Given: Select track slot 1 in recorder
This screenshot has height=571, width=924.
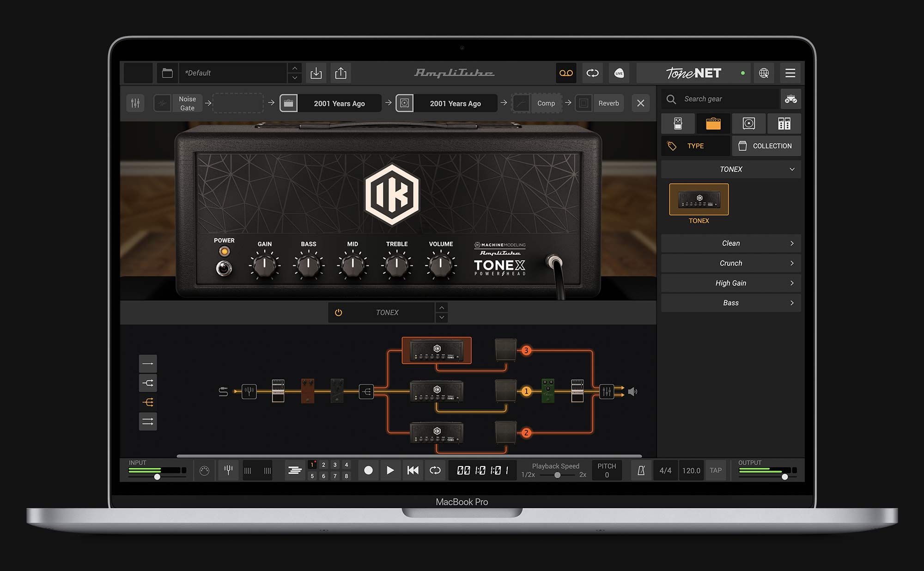Looking at the screenshot, I should [312, 465].
